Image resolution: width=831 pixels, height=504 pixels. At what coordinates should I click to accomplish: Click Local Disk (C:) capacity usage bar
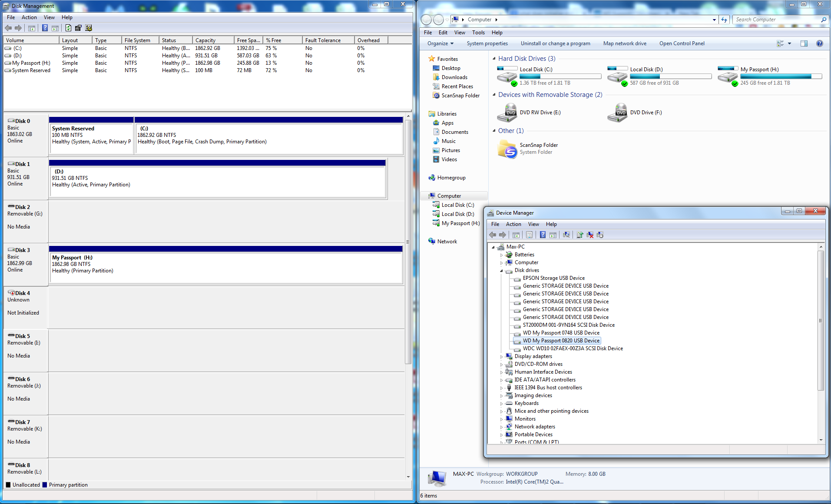pos(560,76)
